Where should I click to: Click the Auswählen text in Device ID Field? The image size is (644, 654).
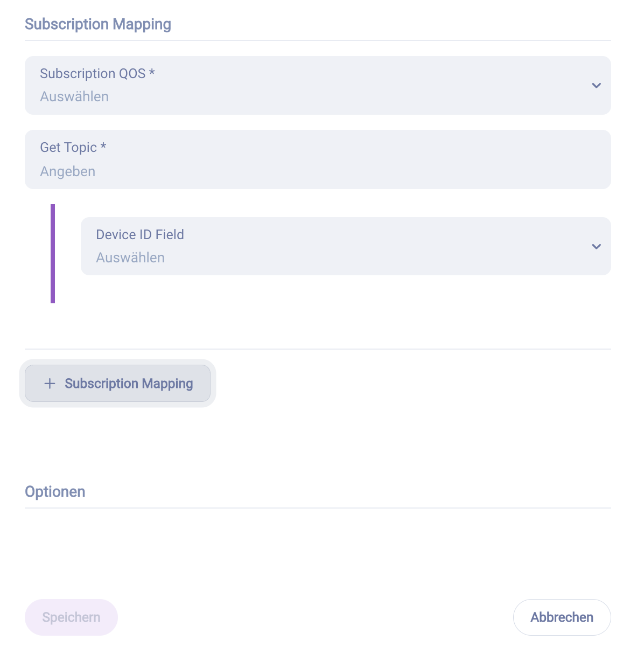point(130,257)
